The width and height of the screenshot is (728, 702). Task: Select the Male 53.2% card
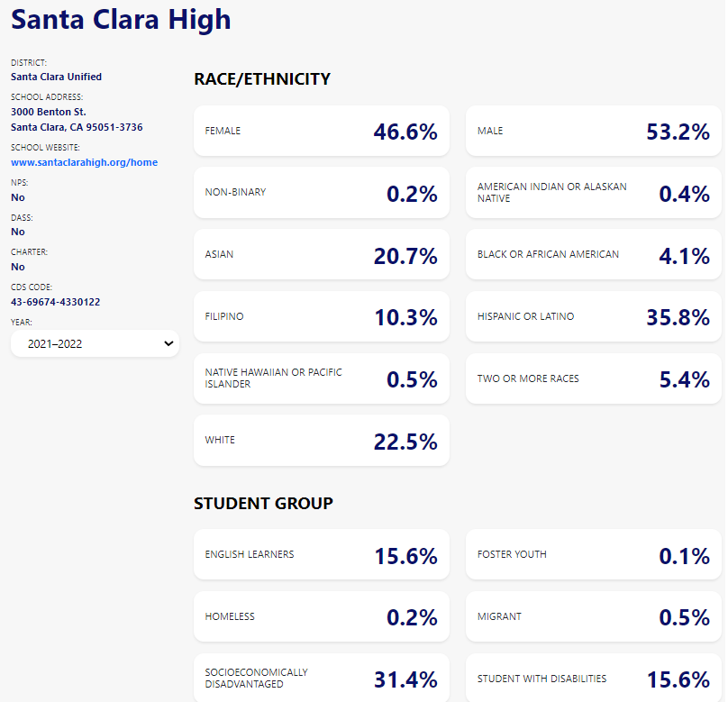point(593,132)
